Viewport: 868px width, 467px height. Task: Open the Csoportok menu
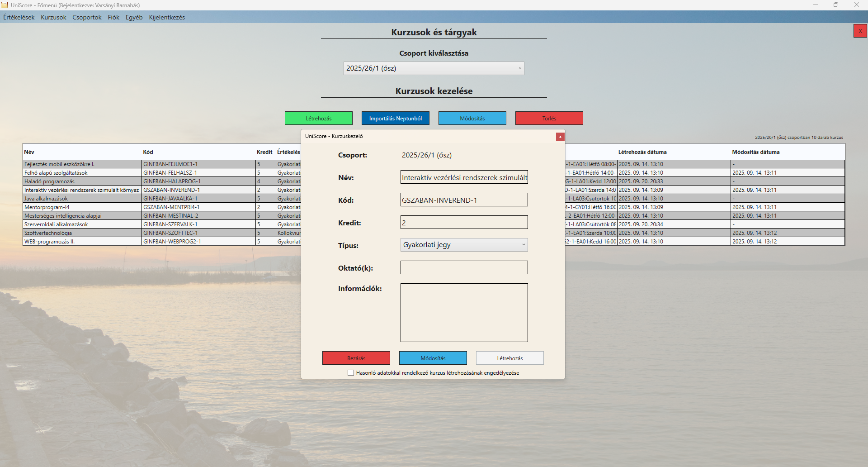coord(87,17)
